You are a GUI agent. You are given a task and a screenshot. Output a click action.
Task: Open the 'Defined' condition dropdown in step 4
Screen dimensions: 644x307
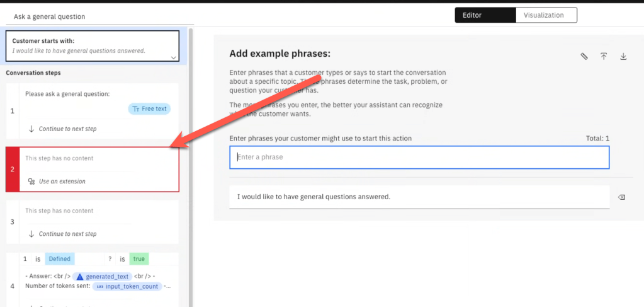pyautogui.click(x=59, y=259)
